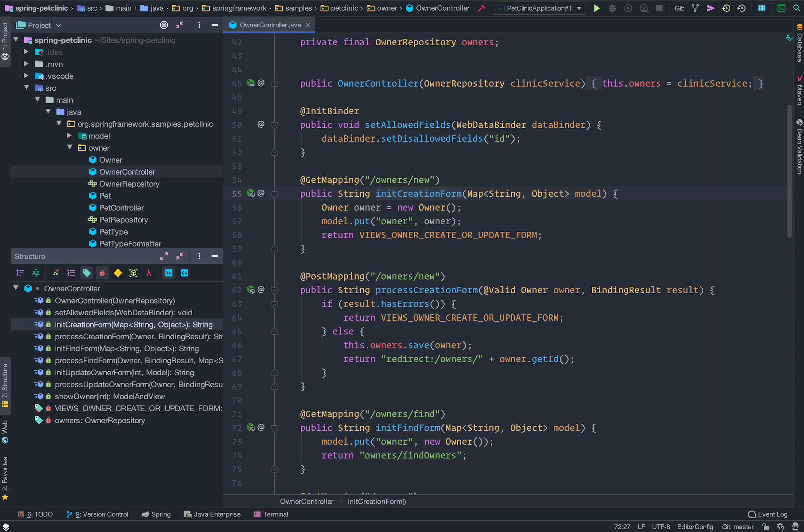
Task: Open the terminal icon in top toolbar
Action: [781, 8]
